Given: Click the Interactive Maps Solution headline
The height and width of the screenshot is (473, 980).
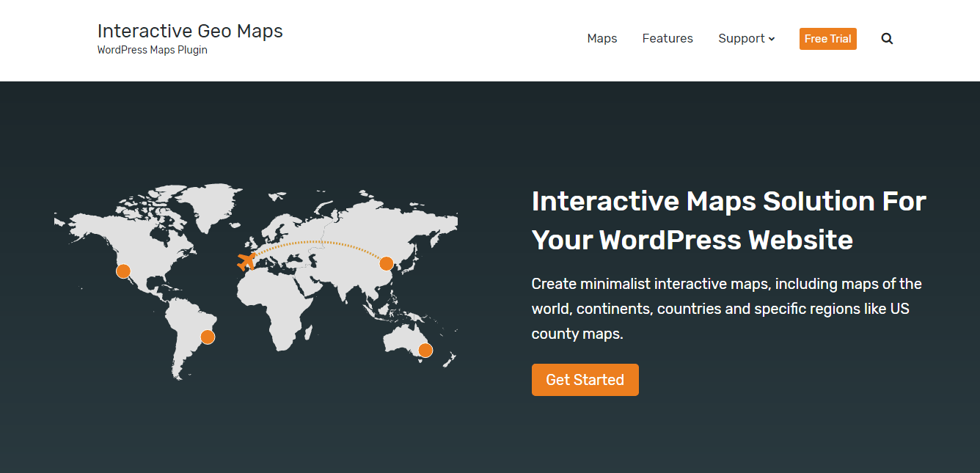Looking at the screenshot, I should [729, 220].
